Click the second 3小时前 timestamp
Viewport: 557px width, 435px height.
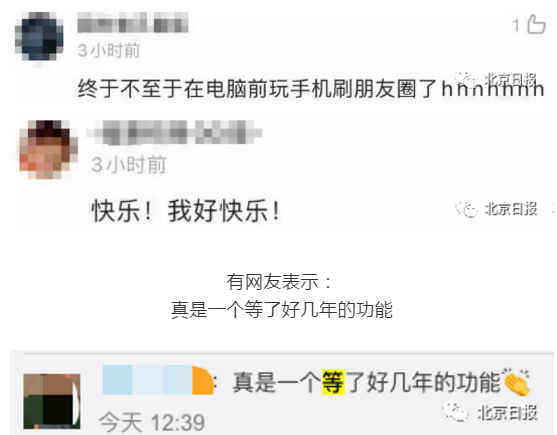tap(129, 165)
